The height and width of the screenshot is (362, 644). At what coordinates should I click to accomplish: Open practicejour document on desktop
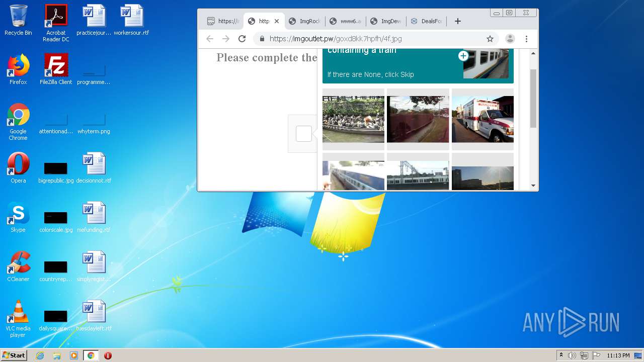[x=94, y=20]
